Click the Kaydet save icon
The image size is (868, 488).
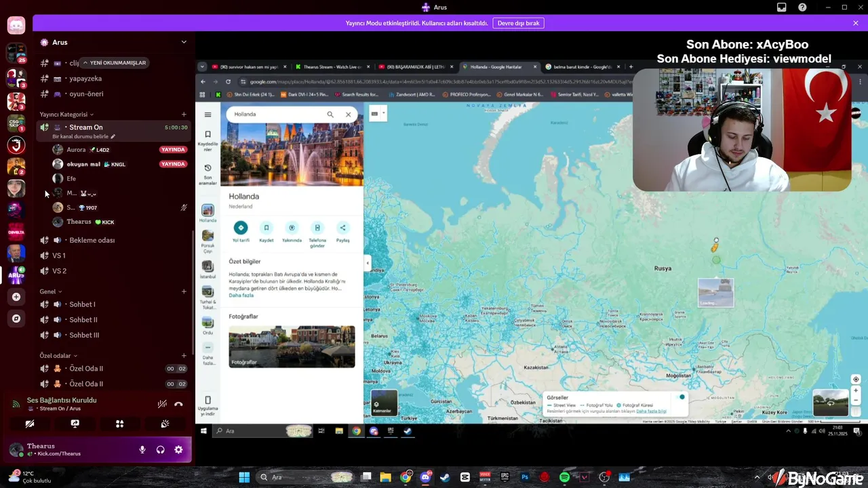click(267, 228)
